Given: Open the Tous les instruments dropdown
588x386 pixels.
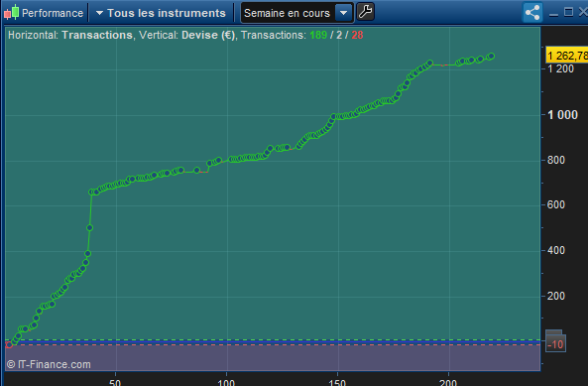Looking at the screenshot, I should [x=161, y=13].
